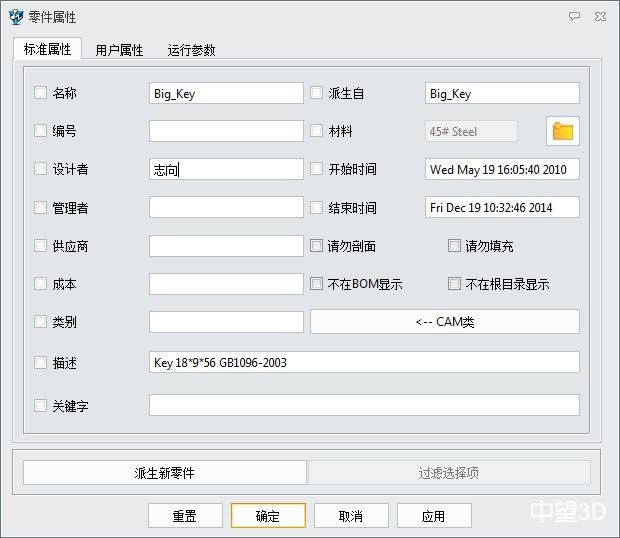Click the 派生新零件 button

165,473
